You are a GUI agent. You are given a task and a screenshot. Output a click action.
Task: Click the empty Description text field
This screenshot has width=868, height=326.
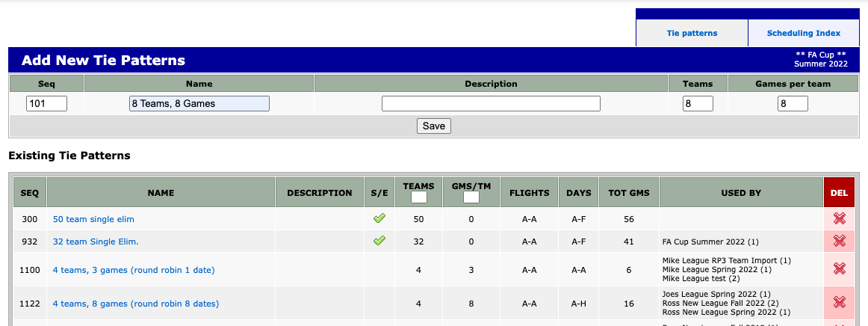tap(491, 104)
